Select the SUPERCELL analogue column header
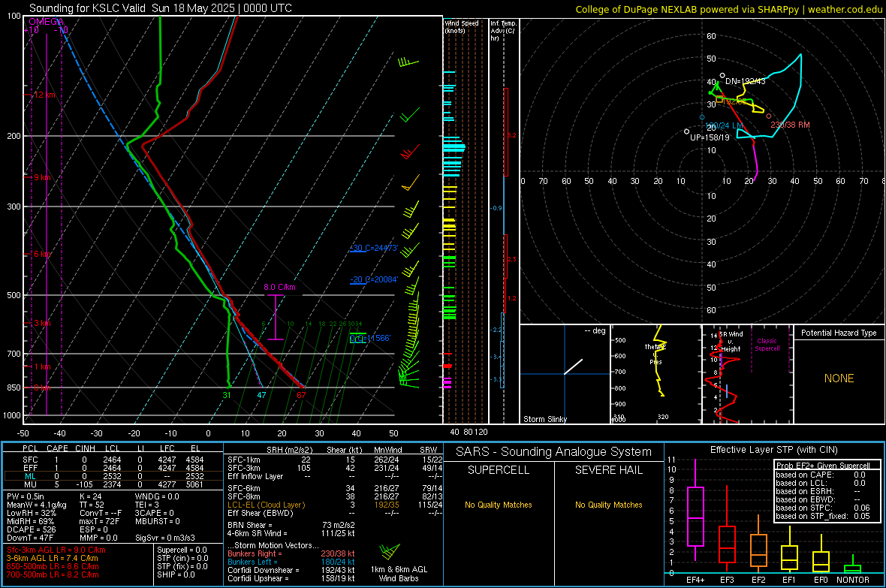The width and height of the screenshot is (886, 588). [x=499, y=470]
